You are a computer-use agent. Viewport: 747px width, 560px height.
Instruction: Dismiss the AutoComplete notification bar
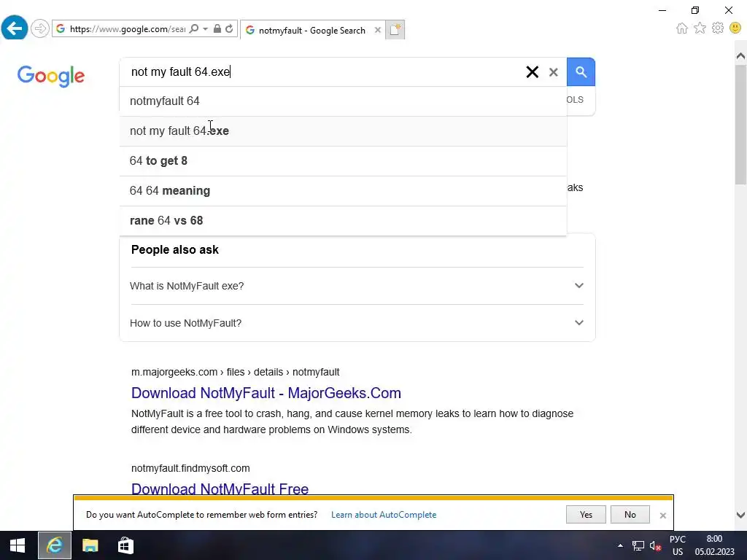(662, 516)
